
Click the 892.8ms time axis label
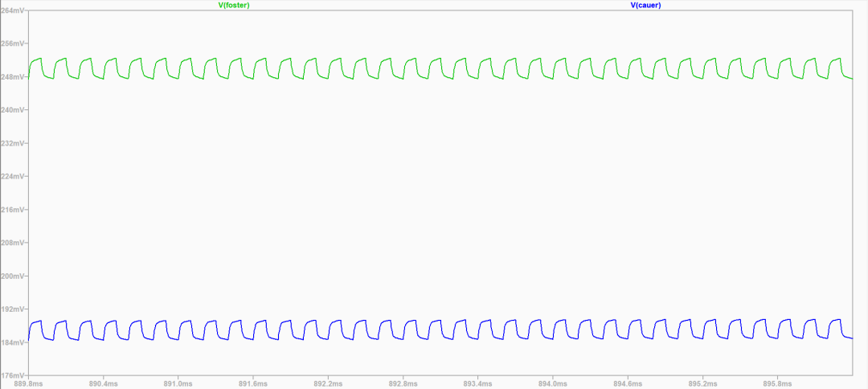(x=403, y=383)
